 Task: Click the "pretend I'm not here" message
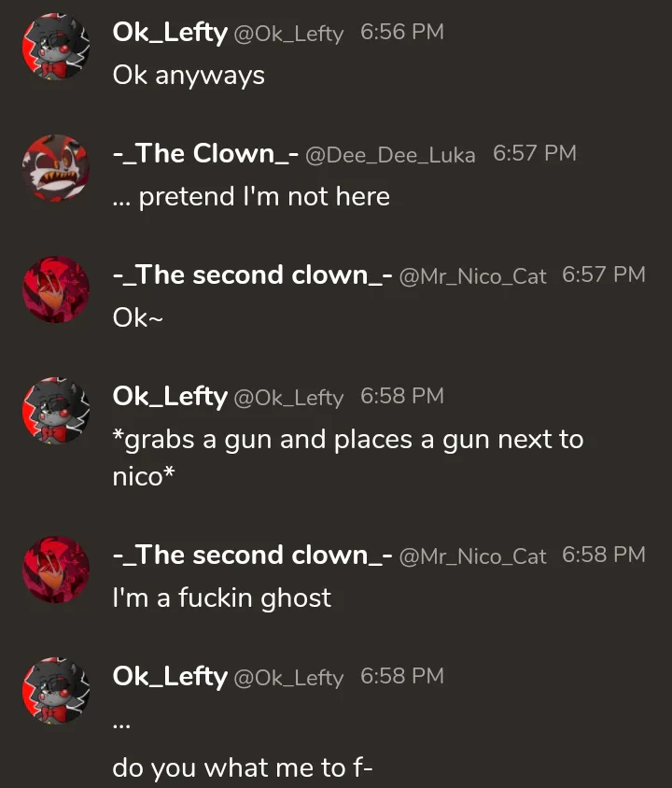251,196
